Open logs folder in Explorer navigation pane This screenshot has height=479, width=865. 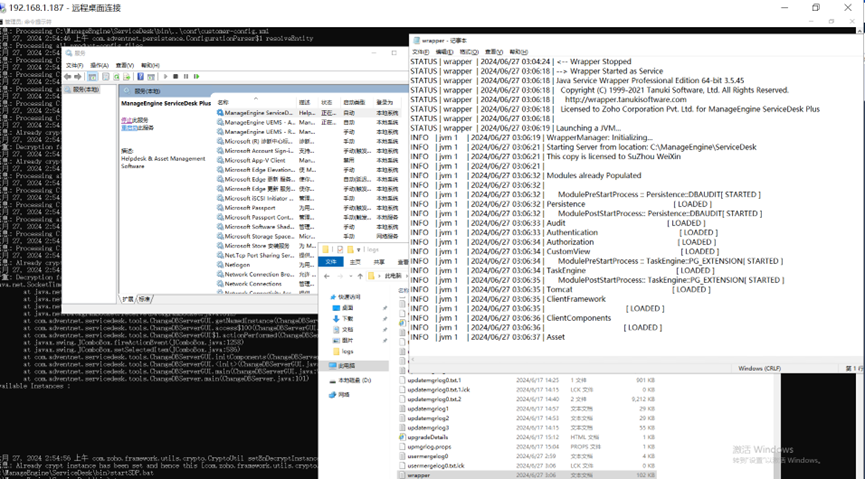pos(343,351)
